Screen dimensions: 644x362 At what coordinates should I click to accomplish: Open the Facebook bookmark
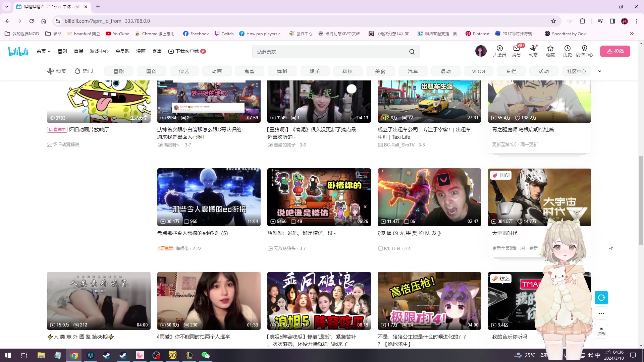click(196, 34)
